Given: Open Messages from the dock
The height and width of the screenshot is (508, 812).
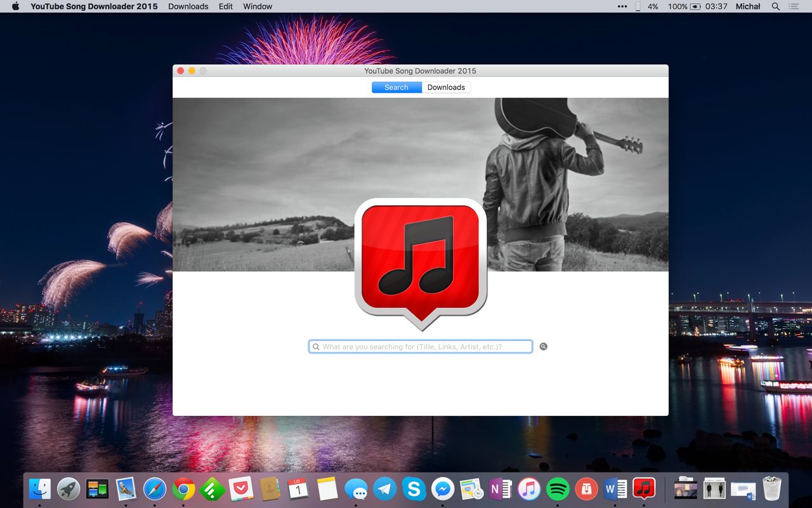Looking at the screenshot, I should point(356,488).
